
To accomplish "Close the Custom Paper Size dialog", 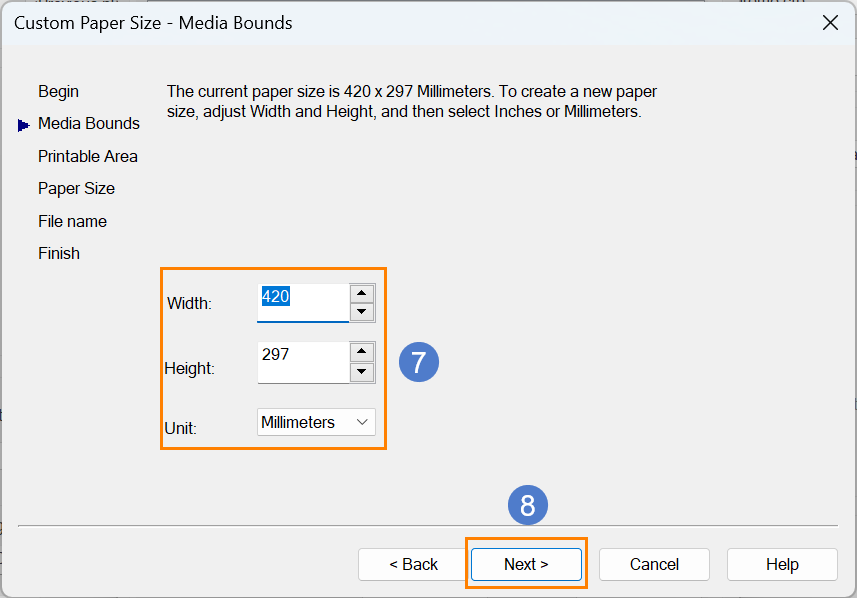I will (830, 23).
